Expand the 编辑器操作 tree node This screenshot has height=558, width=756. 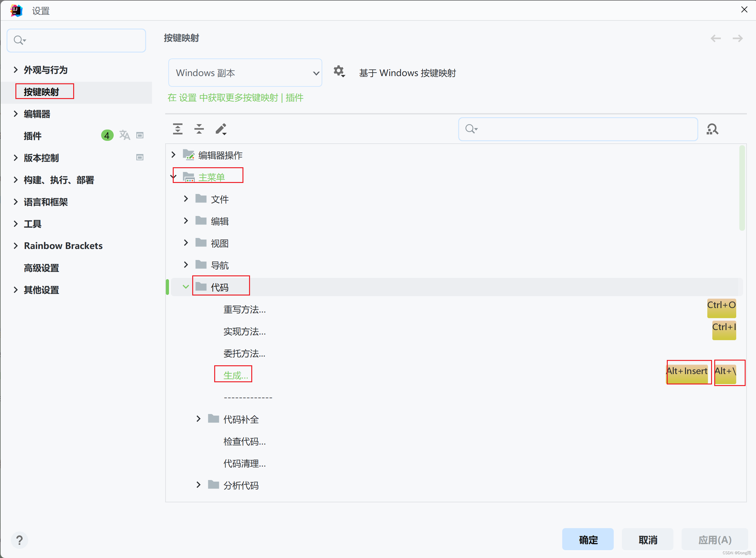click(173, 155)
